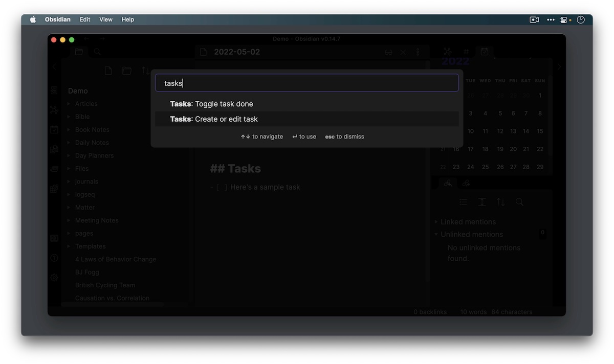Click the '0 backlinks' status bar entry
This screenshot has height=364, width=614.
pyautogui.click(x=430, y=312)
